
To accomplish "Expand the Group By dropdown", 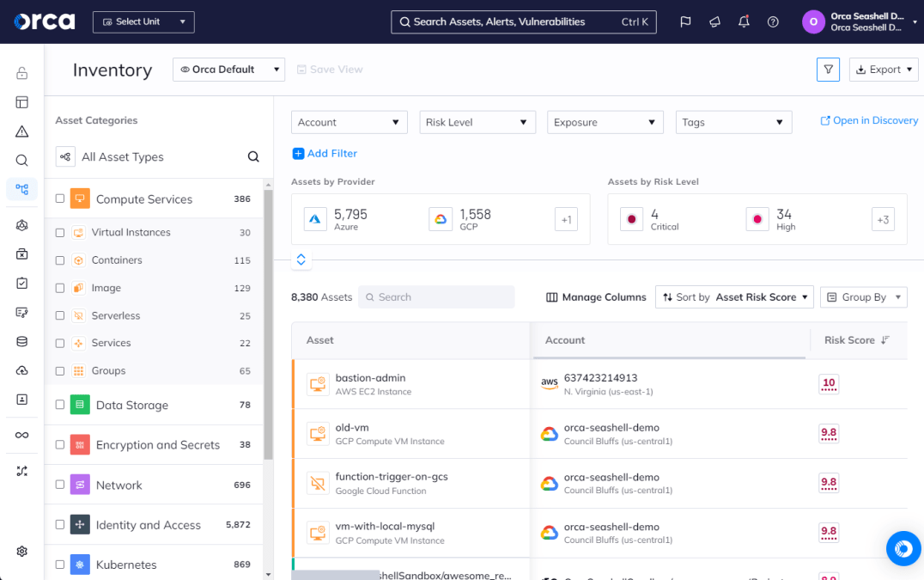I will (863, 297).
